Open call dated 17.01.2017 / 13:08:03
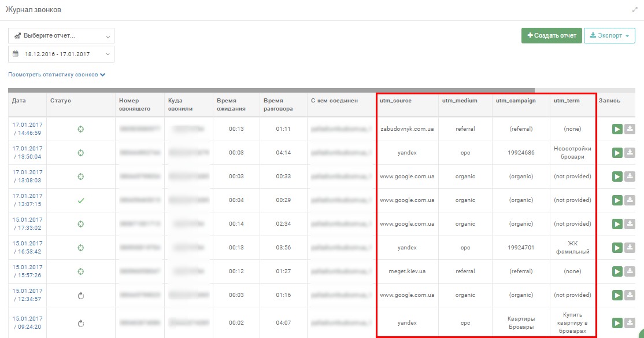The width and height of the screenshot is (644, 338). pos(27,176)
